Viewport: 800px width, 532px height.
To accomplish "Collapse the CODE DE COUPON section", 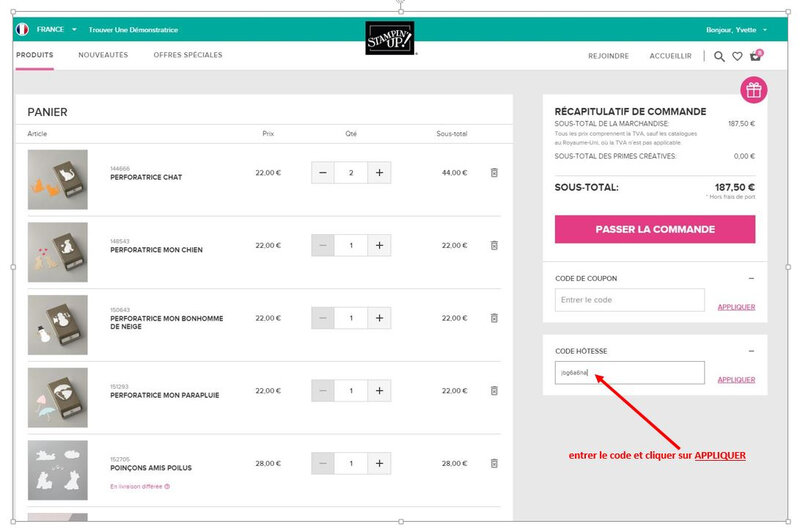I will 751,278.
